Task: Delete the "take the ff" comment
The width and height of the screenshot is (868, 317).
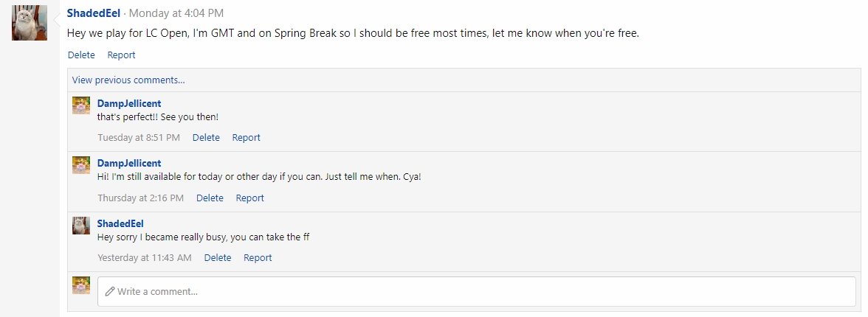Action: click(x=218, y=257)
